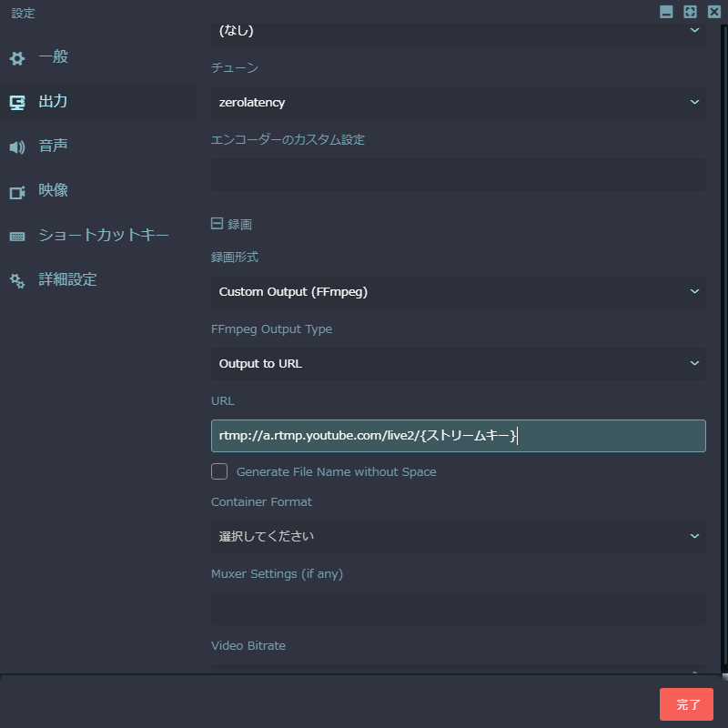Viewport: 728px width, 728px height.
Task: Switch to the 音声 tab
Action: click(x=98, y=147)
